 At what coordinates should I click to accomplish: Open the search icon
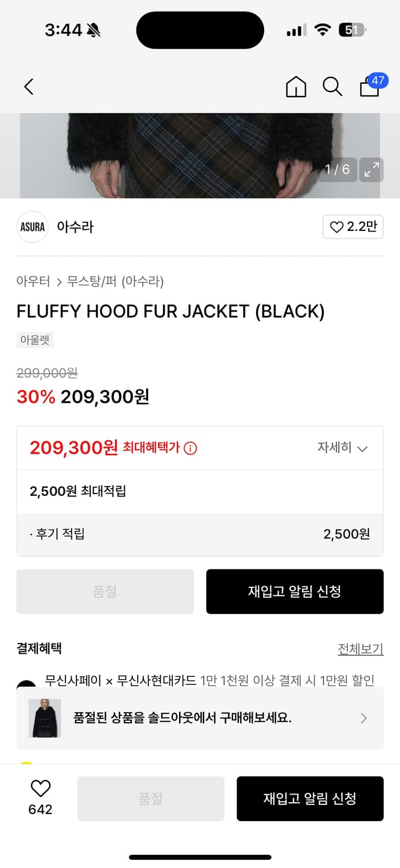coord(332,86)
